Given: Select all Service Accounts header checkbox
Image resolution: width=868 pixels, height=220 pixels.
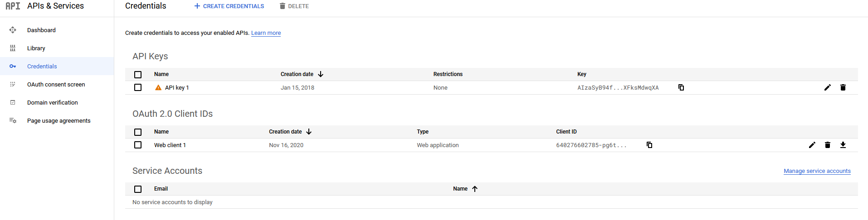Looking at the screenshot, I should (x=138, y=189).
